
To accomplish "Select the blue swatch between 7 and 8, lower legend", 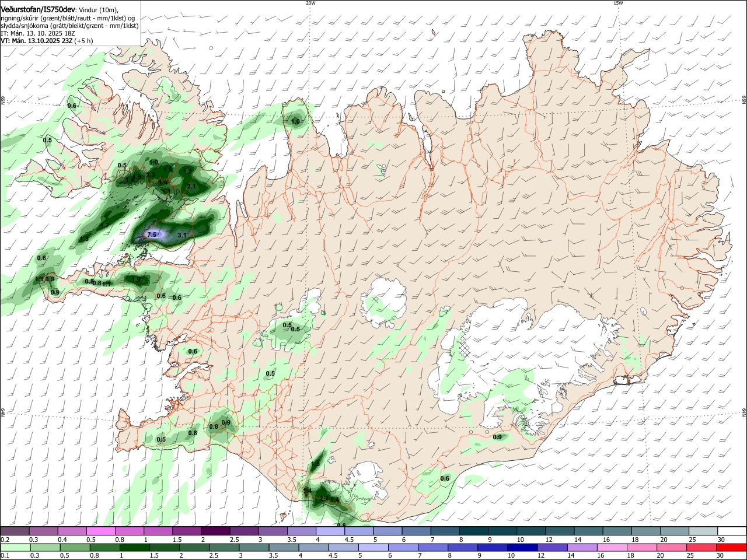I will pos(432,548).
